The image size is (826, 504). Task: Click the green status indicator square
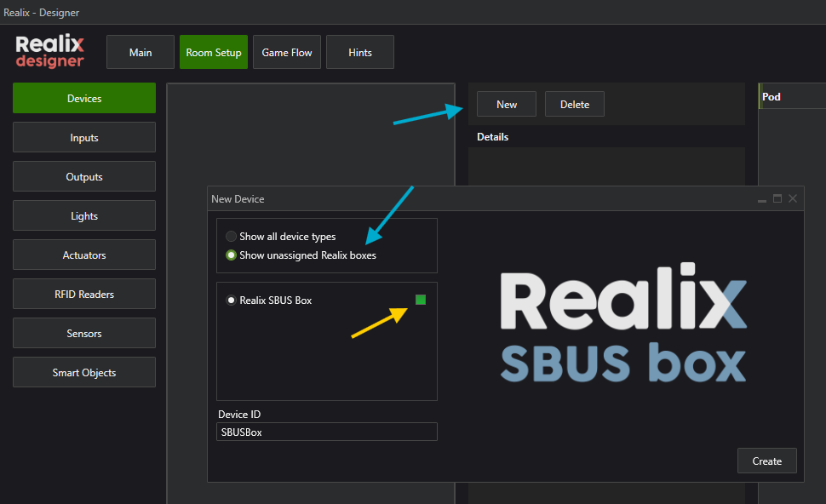click(421, 300)
